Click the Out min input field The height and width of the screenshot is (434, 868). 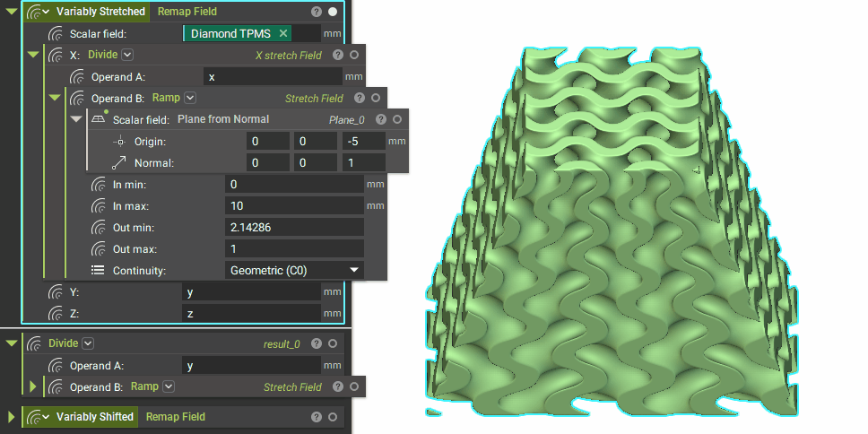293,227
